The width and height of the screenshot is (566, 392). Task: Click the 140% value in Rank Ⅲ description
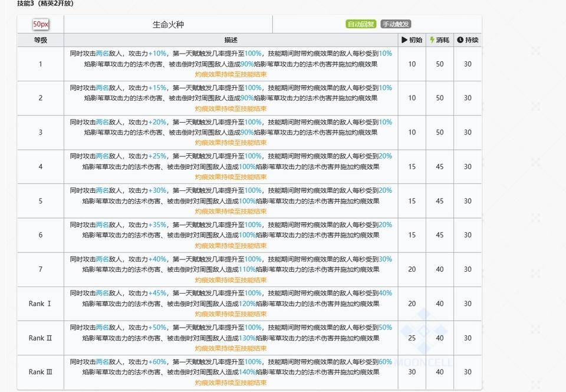point(247,372)
